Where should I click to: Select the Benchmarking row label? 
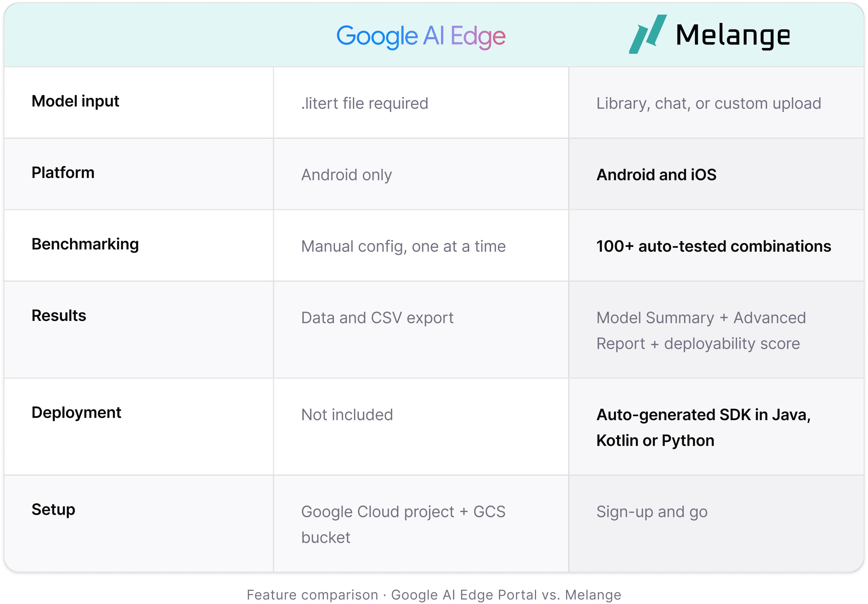tap(85, 245)
